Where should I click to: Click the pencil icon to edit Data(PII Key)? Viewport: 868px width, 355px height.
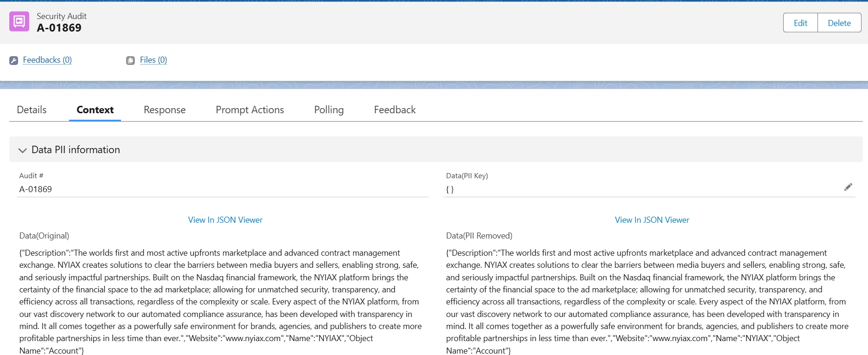coord(848,187)
